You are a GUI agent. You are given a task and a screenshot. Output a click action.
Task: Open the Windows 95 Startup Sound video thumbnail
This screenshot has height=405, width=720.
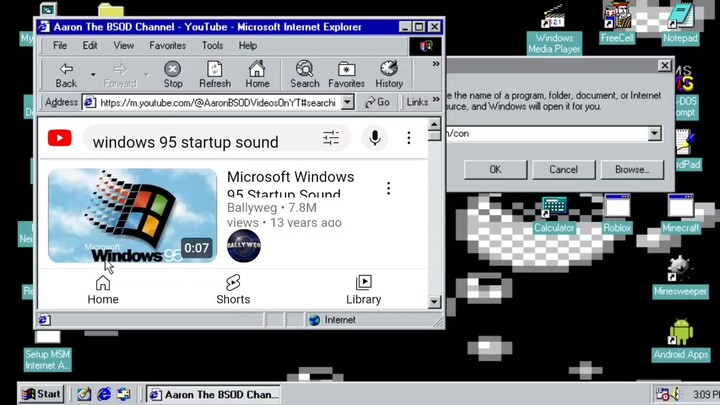tap(132, 216)
